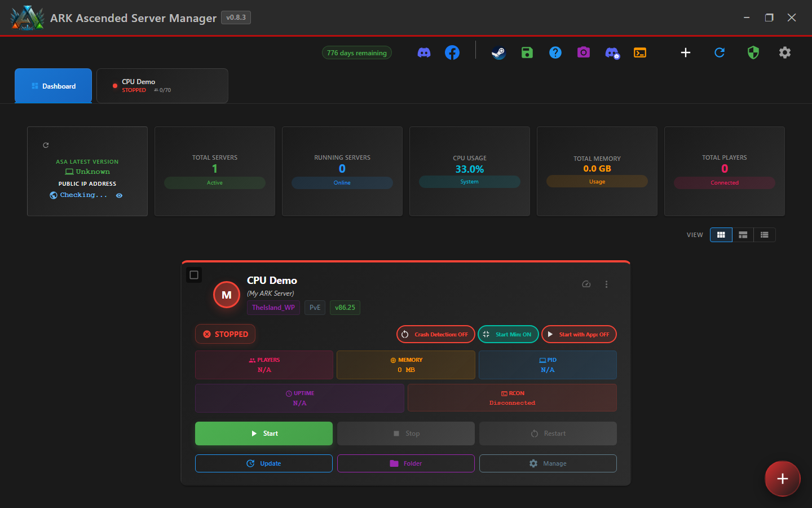Click the Uptime N/A stat tile
This screenshot has width=812, height=508.
tap(299, 398)
